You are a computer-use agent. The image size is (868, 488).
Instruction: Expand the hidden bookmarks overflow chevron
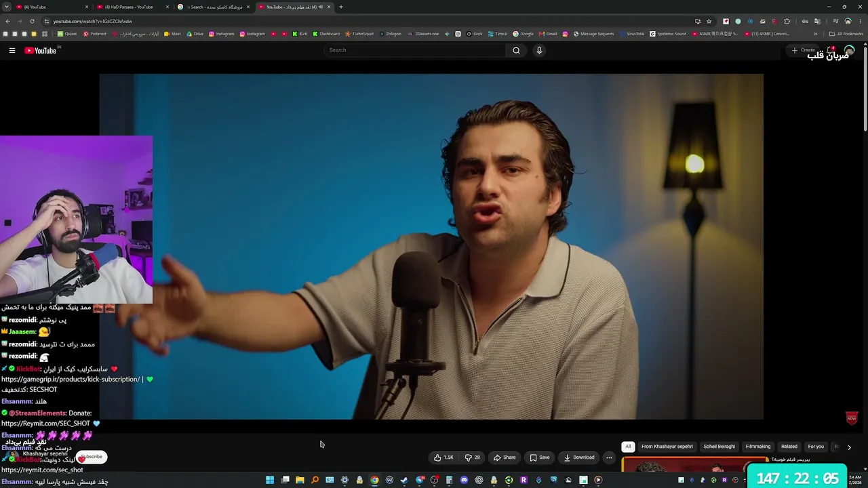(816, 34)
